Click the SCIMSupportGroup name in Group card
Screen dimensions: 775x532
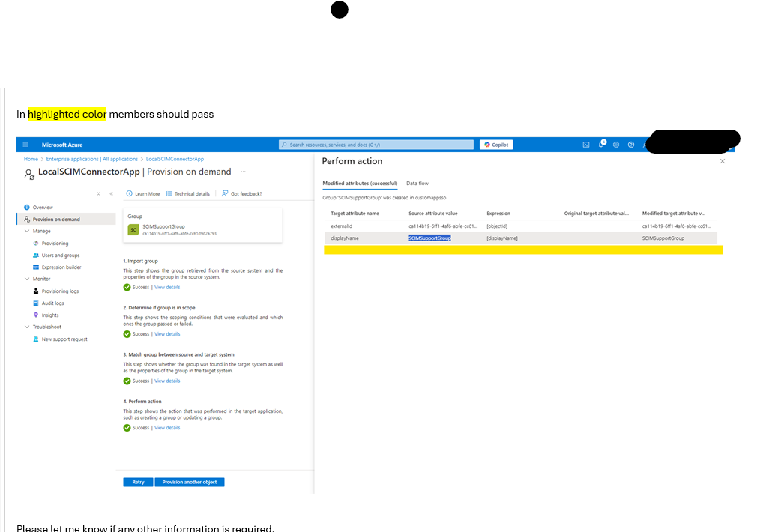coord(163,226)
